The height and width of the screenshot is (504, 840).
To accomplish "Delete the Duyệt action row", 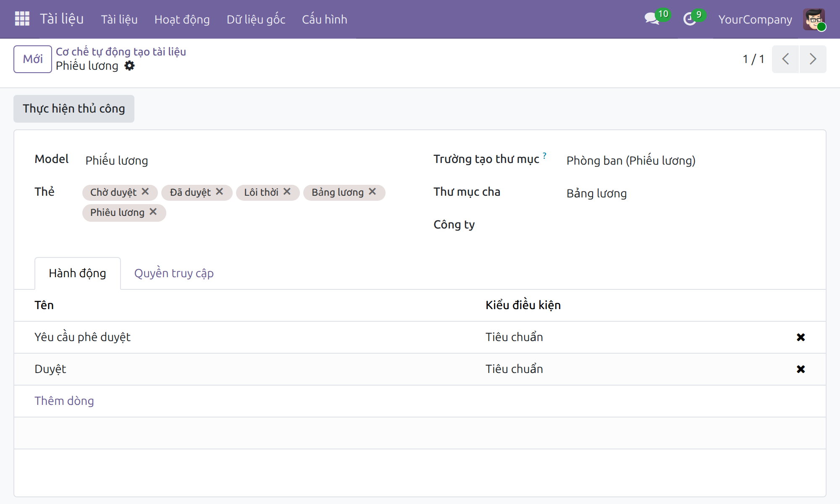I will pos(801,369).
